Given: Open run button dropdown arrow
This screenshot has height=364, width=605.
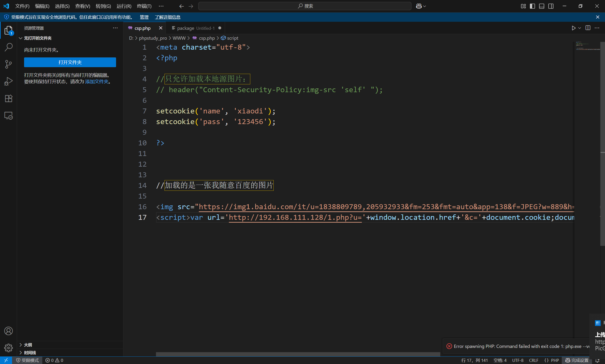Looking at the screenshot, I should coord(579,28).
